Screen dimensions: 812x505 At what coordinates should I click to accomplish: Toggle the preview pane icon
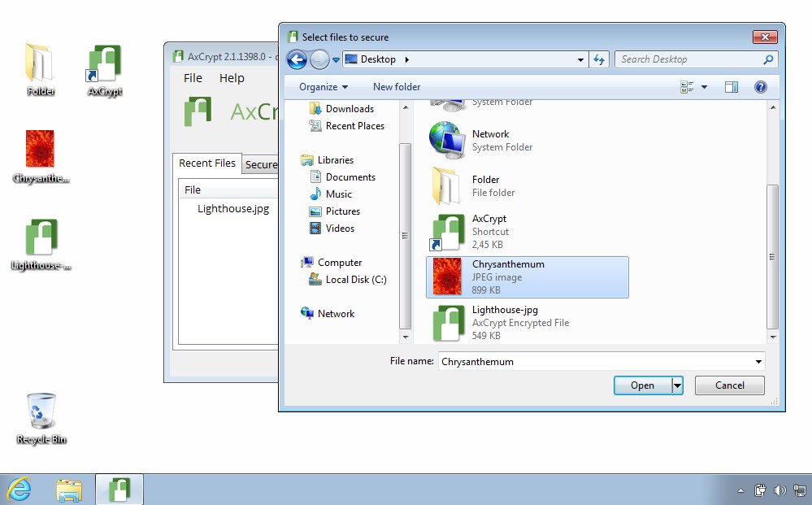pyautogui.click(x=732, y=87)
